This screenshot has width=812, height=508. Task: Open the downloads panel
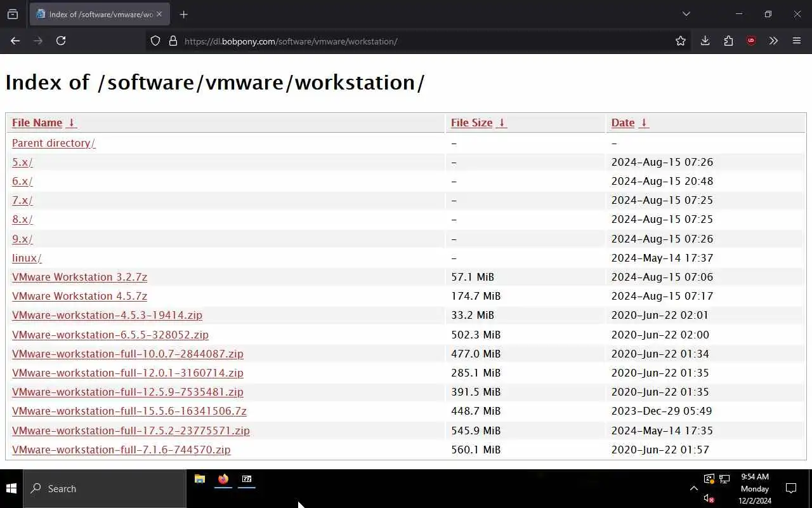(705, 41)
